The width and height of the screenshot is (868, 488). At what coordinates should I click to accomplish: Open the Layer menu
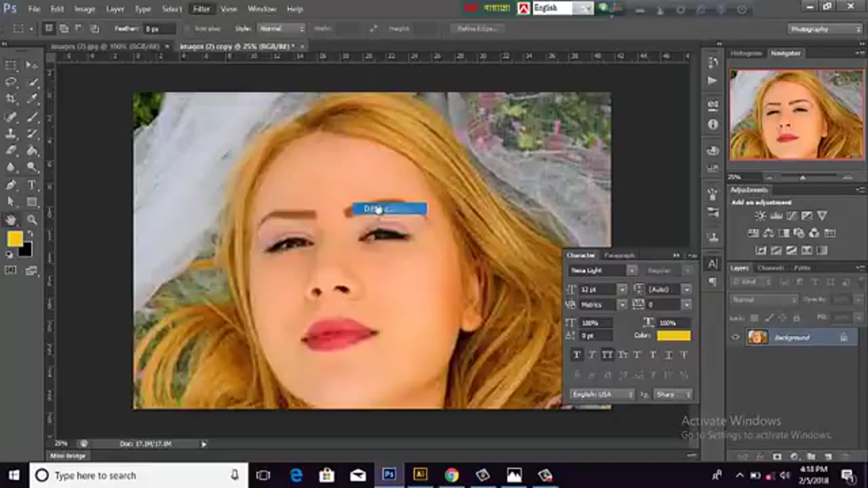[115, 9]
